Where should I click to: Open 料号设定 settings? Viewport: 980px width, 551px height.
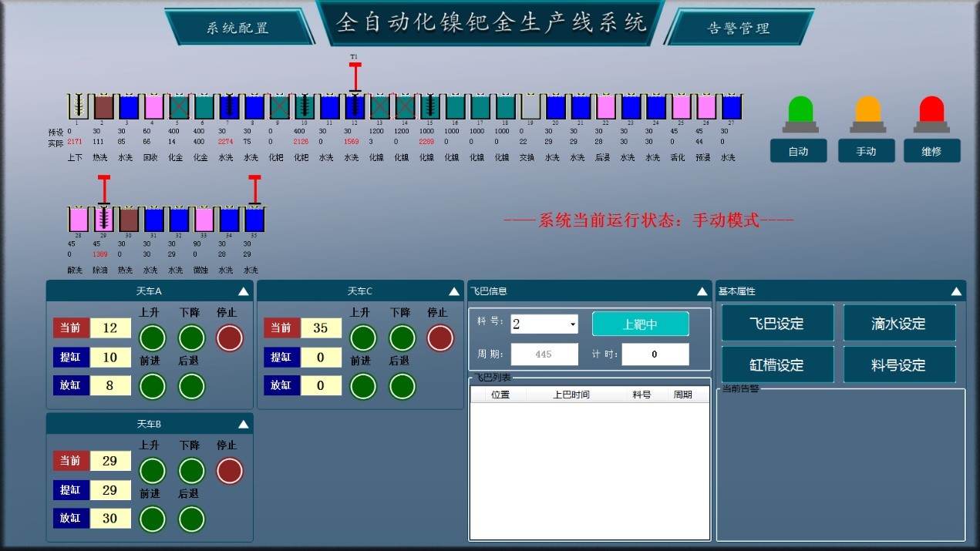[899, 365]
